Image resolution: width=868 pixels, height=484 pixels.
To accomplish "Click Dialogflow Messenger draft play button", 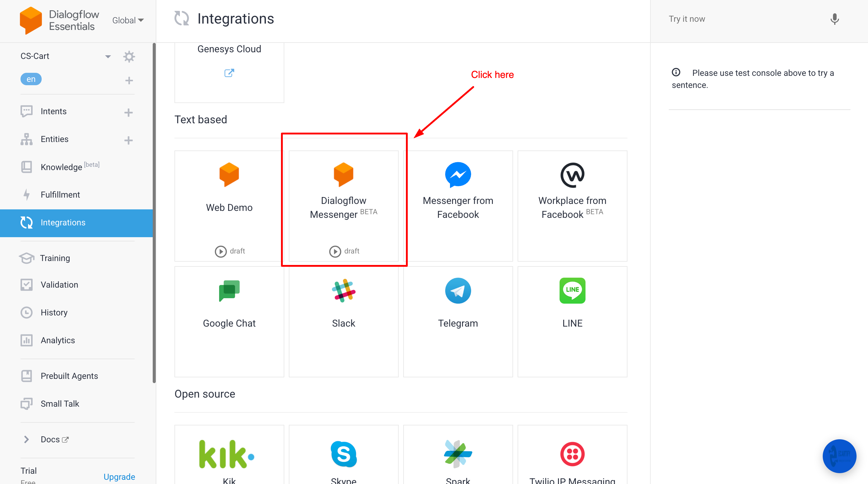I will tap(335, 251).
